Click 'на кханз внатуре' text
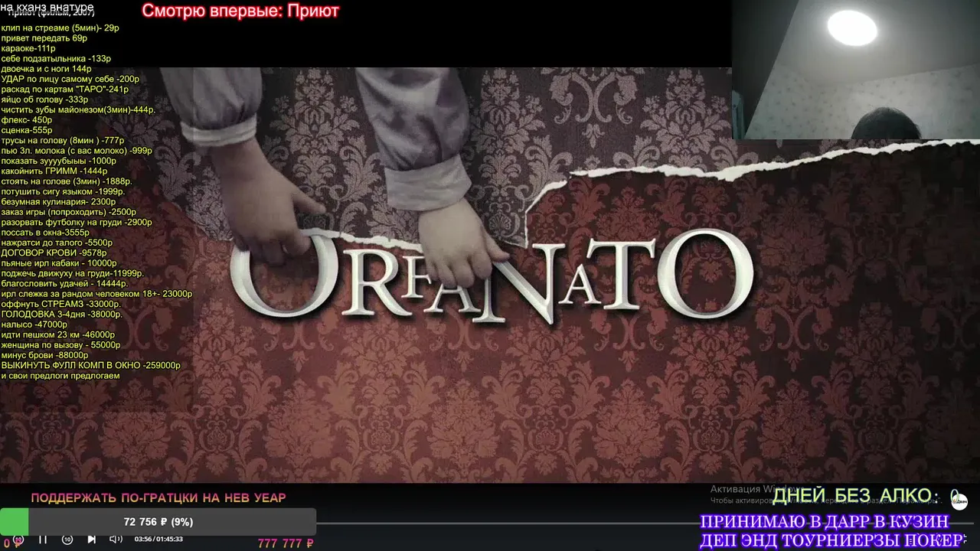Image resolution: width=980 pixels, height=551 pixels. click(47, 7)
